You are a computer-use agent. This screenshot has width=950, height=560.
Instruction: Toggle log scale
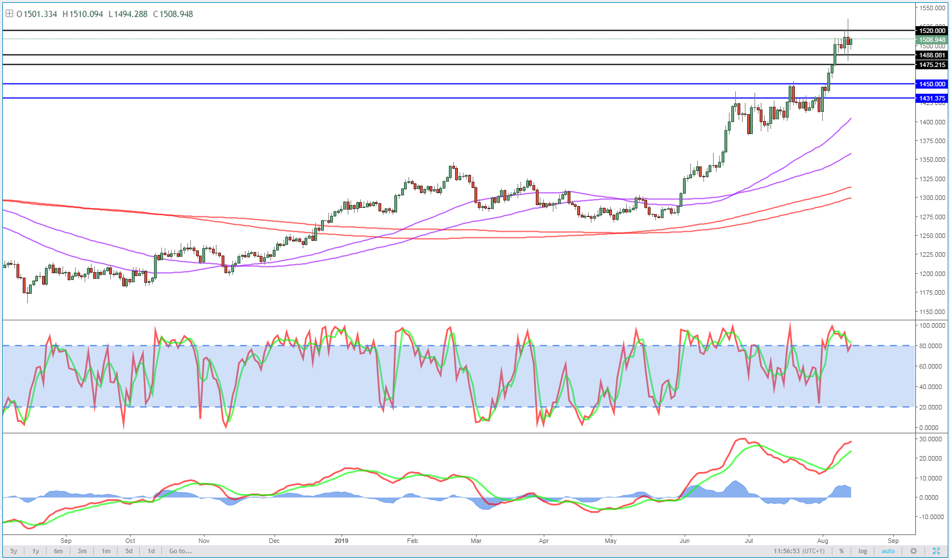(863, 551)
